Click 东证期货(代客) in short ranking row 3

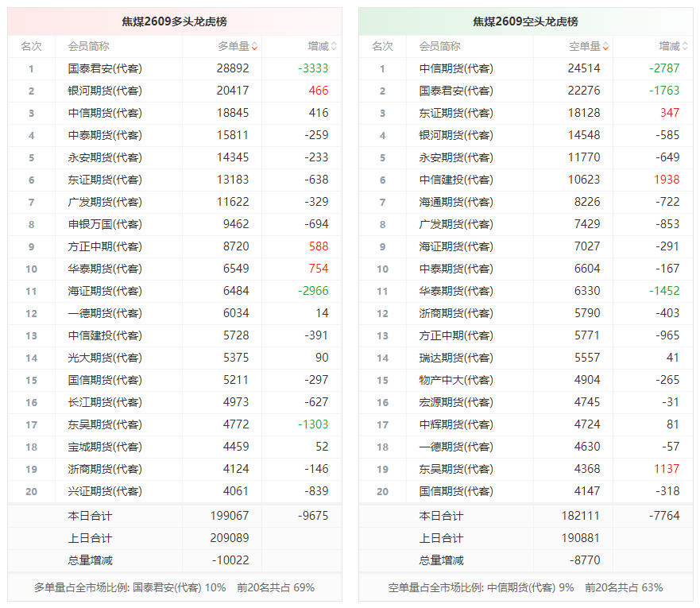456,114
